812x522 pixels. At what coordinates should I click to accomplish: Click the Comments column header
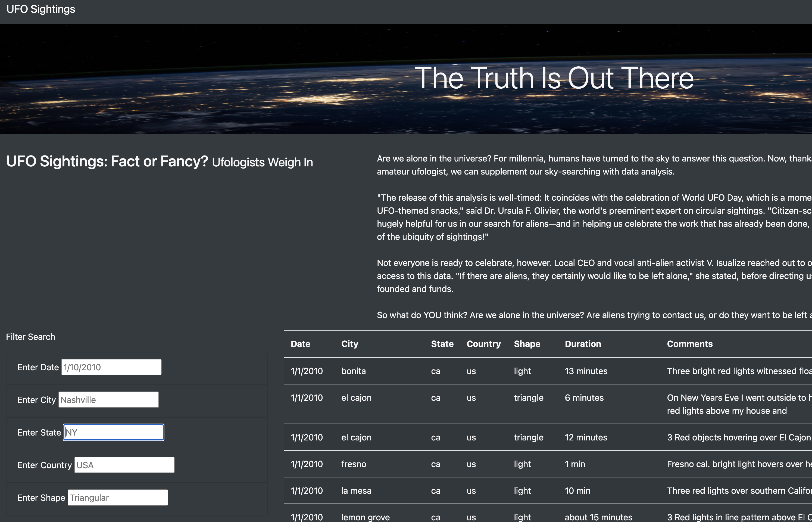(x=689, y=344)
